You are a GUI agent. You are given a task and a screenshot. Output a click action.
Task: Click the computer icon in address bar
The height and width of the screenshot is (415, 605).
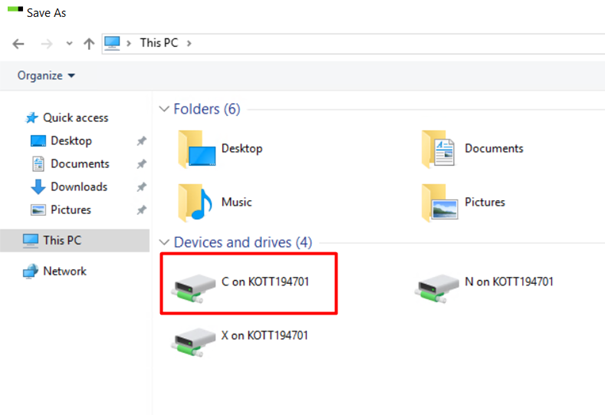112,43
